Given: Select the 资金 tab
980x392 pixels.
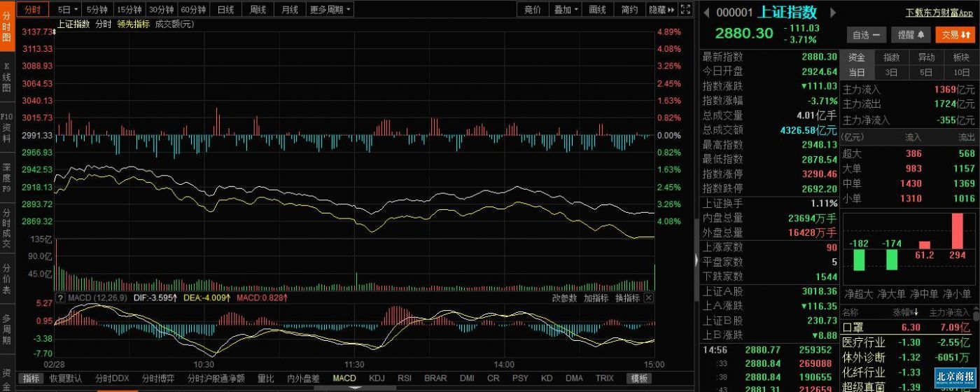Looking at the screenshot, I should [x=857, y=57].
